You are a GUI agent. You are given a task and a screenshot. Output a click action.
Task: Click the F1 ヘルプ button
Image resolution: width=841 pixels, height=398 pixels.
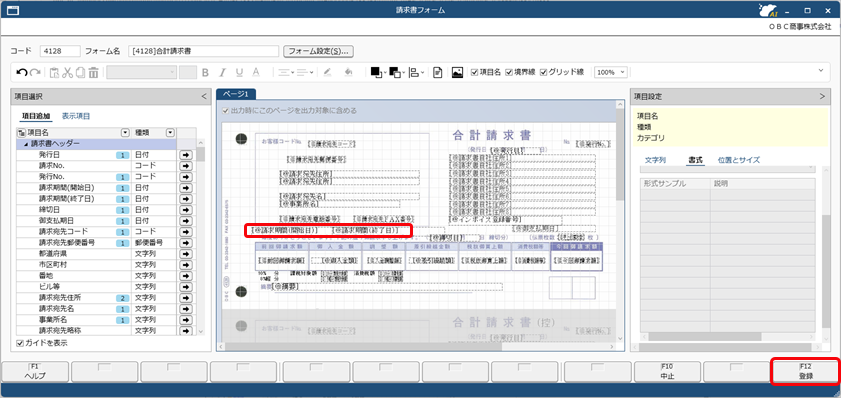[x=35, y=371]
